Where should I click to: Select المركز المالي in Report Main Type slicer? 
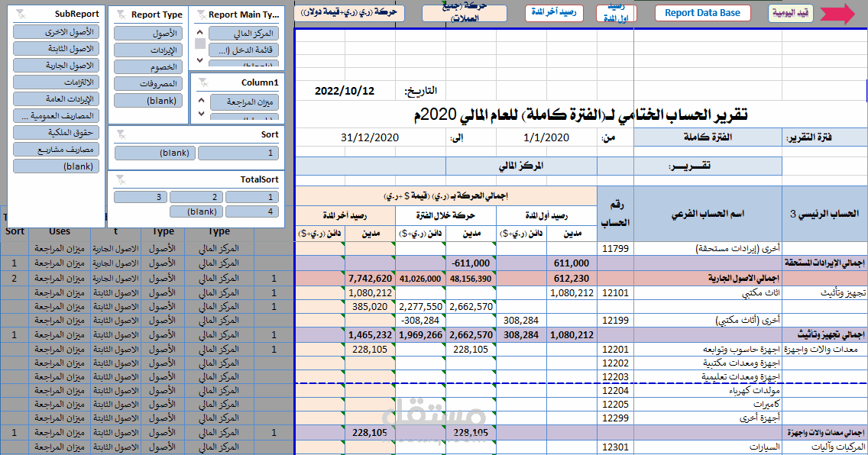click(x=244, y=33)
